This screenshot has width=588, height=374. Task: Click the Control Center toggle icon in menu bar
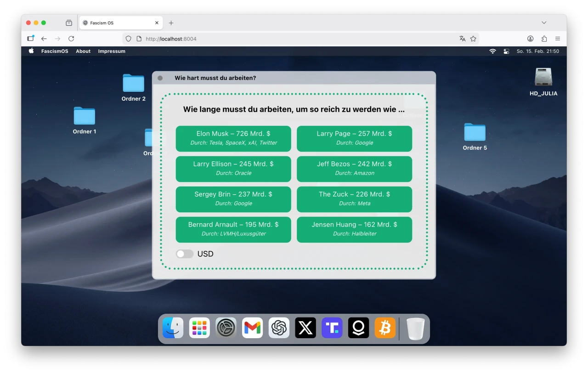[x=507, y=51]
